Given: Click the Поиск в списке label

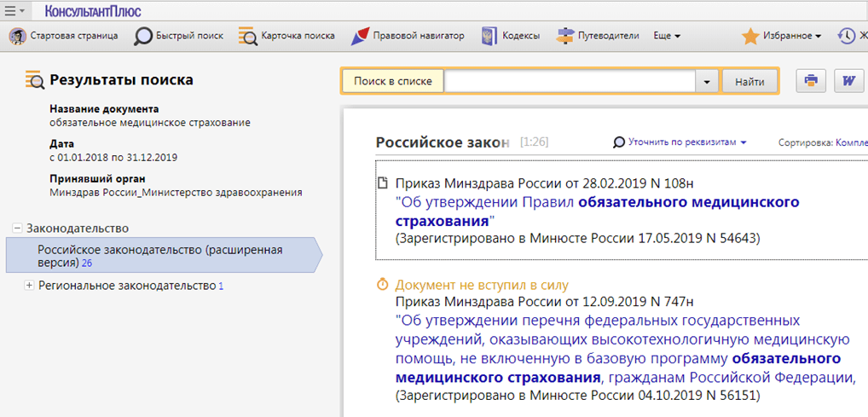Looking at the screenshot, I should (392, 81).
